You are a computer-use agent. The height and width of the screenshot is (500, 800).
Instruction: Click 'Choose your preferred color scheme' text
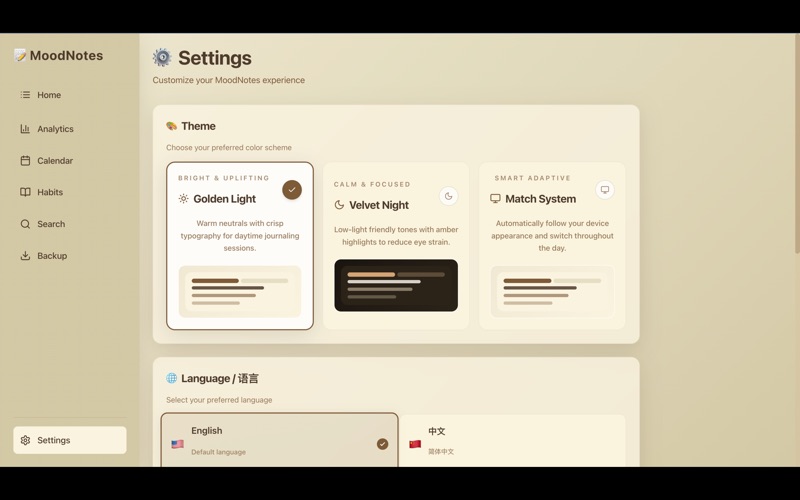tap(229, 147)
